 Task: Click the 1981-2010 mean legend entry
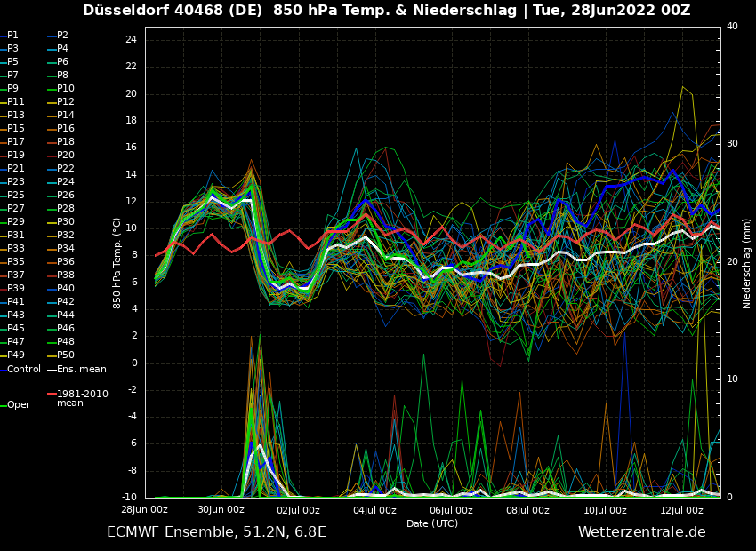click(x=82, y=398)
